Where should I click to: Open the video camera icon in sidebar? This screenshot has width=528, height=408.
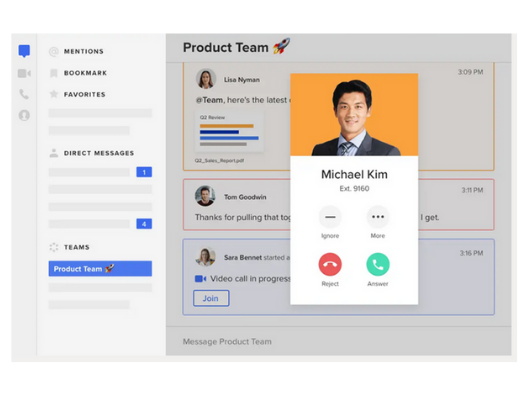(24, 73)
